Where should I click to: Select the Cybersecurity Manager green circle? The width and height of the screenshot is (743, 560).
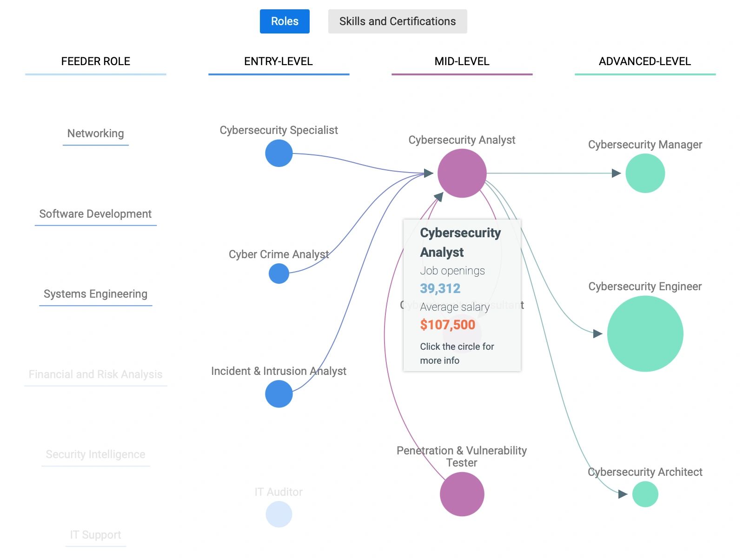645,173
